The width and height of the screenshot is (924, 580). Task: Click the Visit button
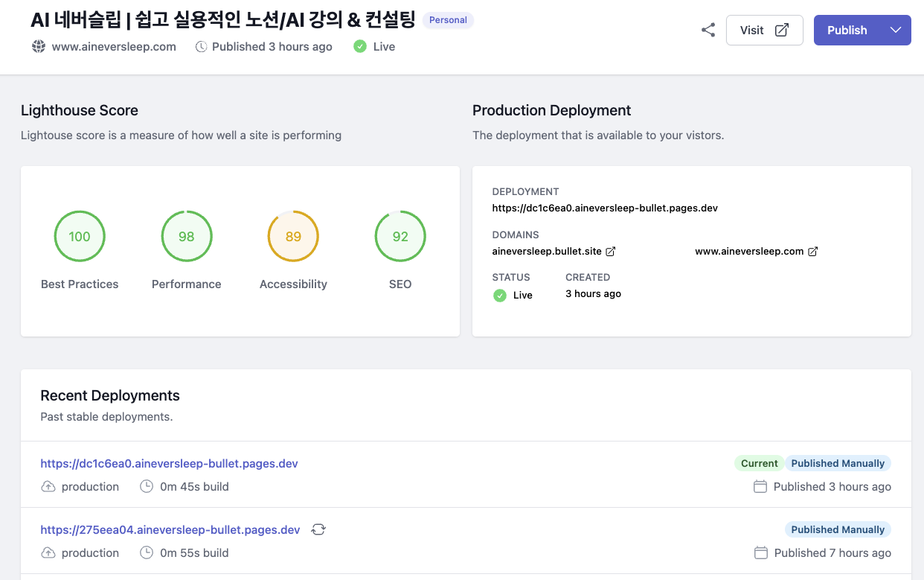click(x=764, y=31)
